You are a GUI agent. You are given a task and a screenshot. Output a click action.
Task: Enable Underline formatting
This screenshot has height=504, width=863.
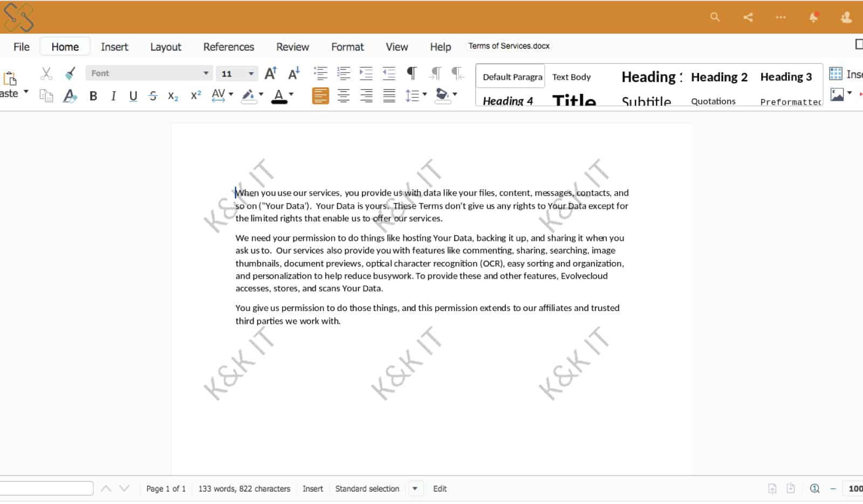coord(133,96)
